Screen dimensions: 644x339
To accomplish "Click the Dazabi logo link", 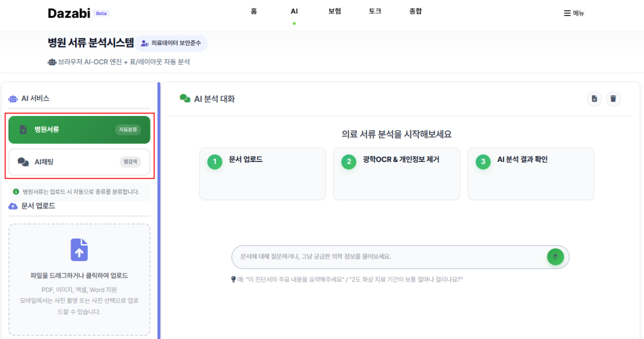I will coord(69,13).
